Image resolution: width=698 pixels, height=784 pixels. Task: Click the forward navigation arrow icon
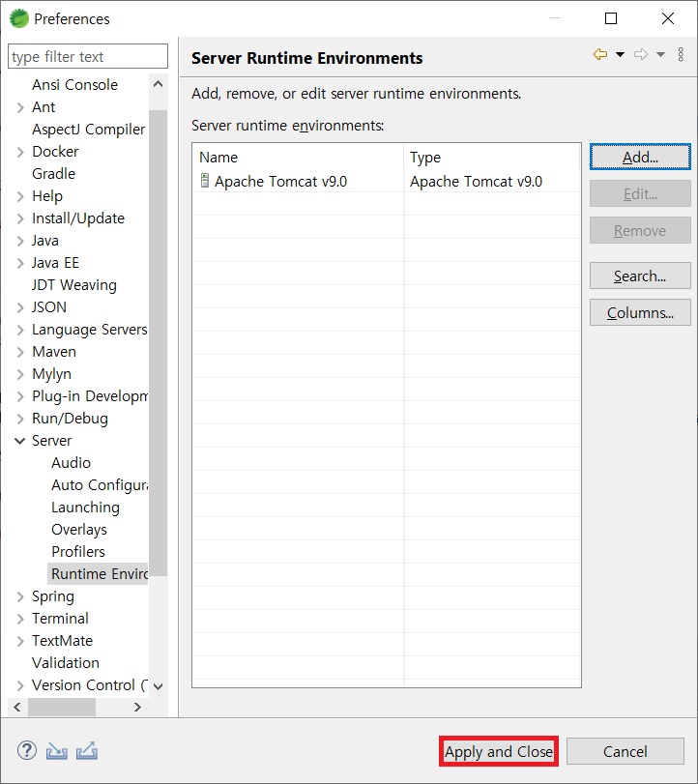641,54
